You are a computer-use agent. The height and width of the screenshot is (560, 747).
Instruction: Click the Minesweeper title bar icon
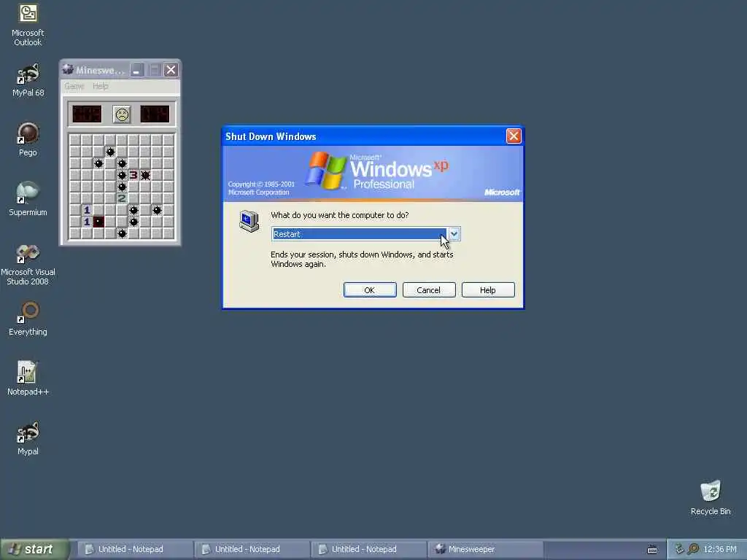pyautogui.click(x=68, y=69)
